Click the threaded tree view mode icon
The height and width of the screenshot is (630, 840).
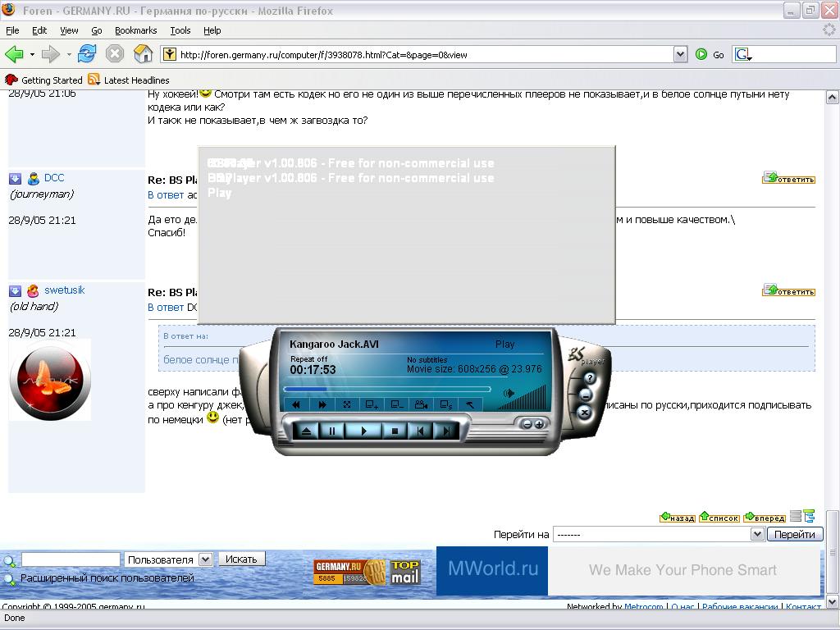(809, 516)
